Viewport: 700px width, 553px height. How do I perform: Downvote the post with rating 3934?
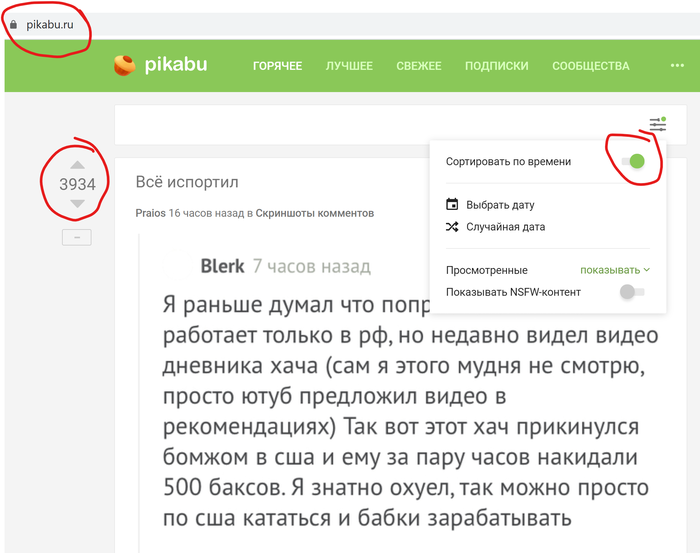click(77, 204)
